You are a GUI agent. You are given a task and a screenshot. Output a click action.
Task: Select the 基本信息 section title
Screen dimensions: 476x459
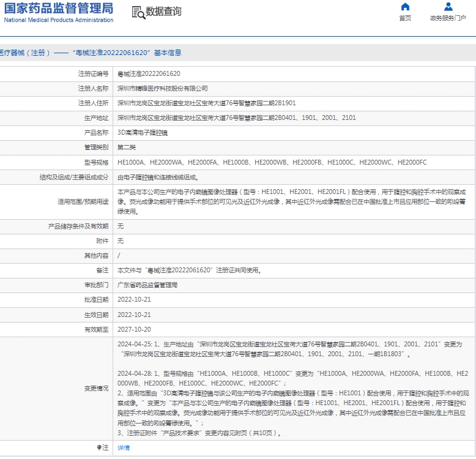168,53
